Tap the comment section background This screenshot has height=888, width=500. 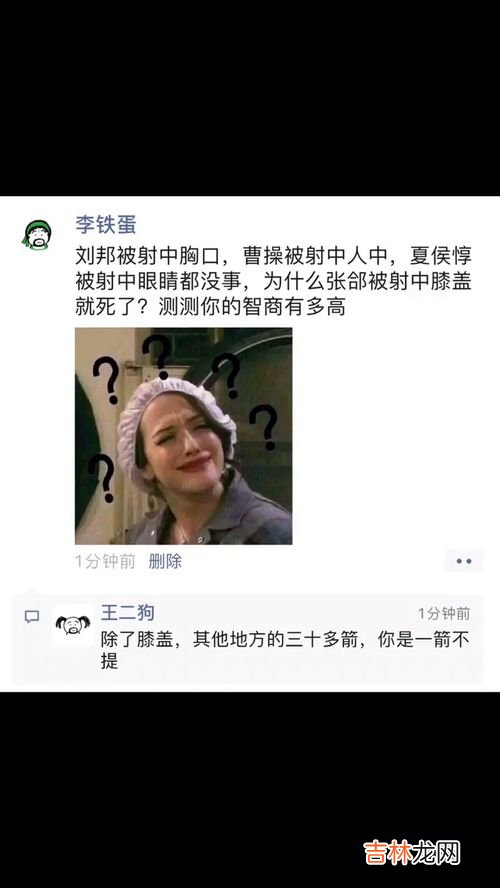[248, 640]
